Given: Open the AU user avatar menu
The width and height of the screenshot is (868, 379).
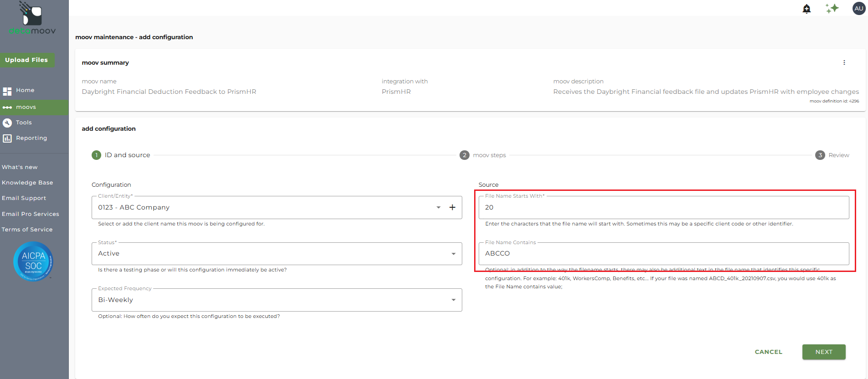Looking at the screenshot, I should (858, 9).
